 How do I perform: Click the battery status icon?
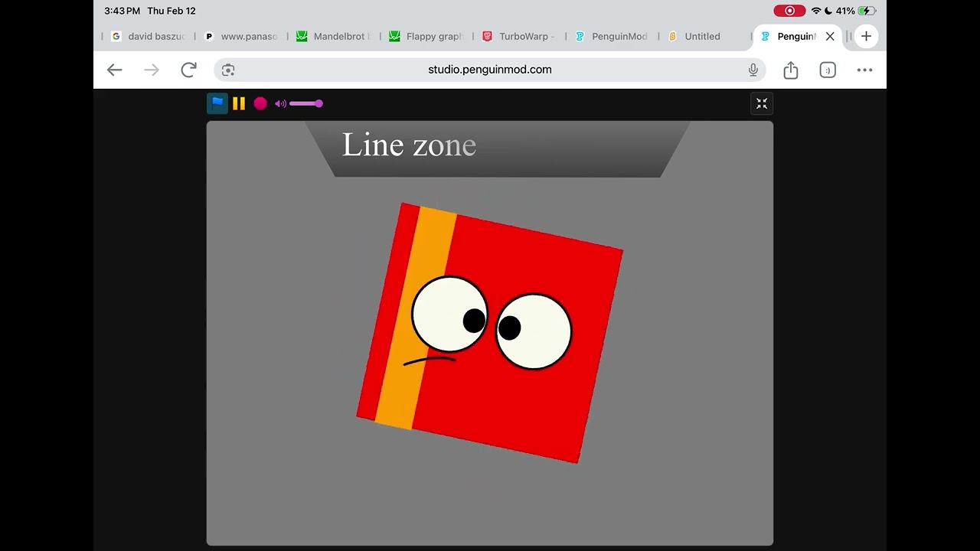pos(867,11)
